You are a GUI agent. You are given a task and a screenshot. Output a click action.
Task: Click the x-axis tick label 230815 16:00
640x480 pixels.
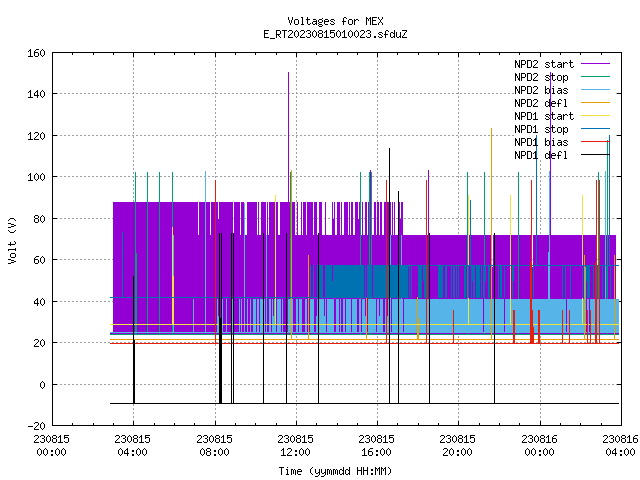pos(377,446)
